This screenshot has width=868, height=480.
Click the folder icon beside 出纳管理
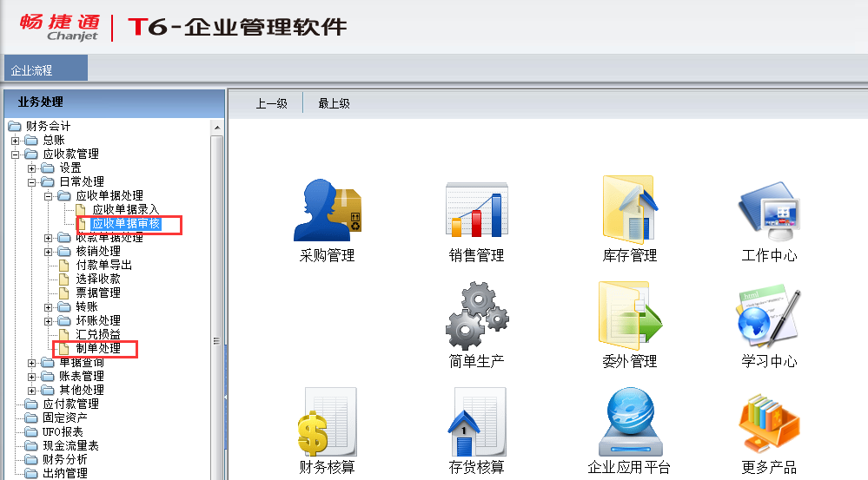pyautogui.click(x=31, y=473)
